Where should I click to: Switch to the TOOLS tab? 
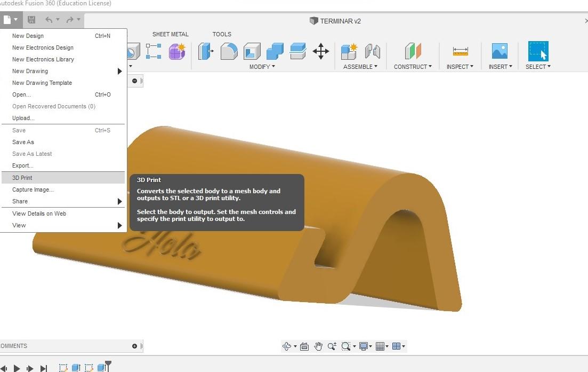(222, 34)
